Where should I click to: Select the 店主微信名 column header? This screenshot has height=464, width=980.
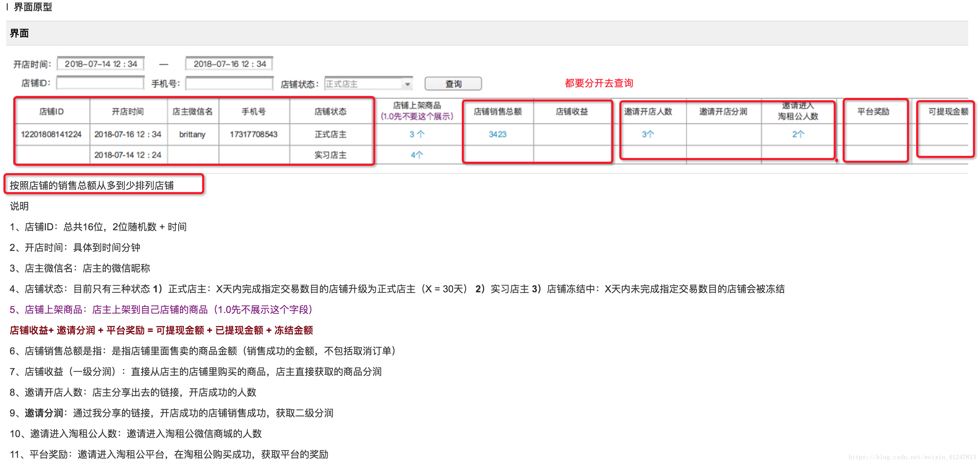coord(192,111)
